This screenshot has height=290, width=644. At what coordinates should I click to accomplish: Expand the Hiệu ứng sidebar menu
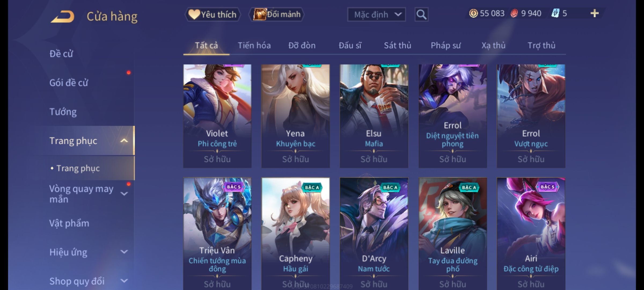[124, 252]
